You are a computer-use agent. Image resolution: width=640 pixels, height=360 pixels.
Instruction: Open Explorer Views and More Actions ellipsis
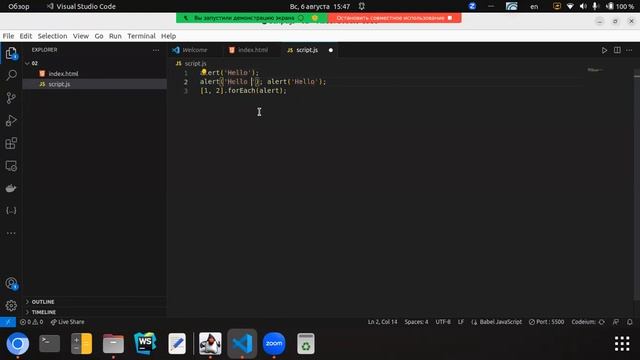point(156,50)
